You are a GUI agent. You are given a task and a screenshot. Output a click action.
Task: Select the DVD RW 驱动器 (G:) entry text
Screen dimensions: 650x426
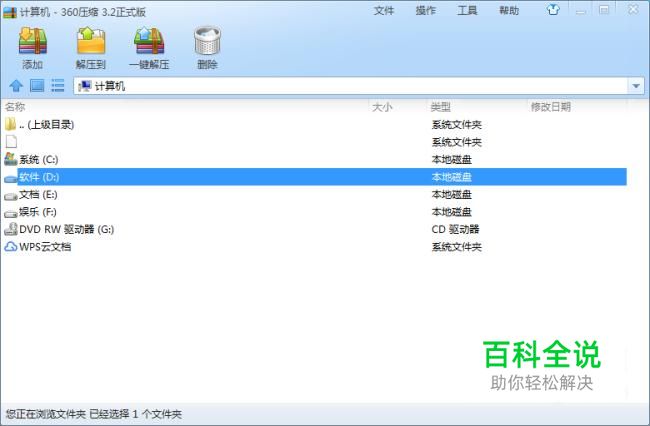click(66, 229)
